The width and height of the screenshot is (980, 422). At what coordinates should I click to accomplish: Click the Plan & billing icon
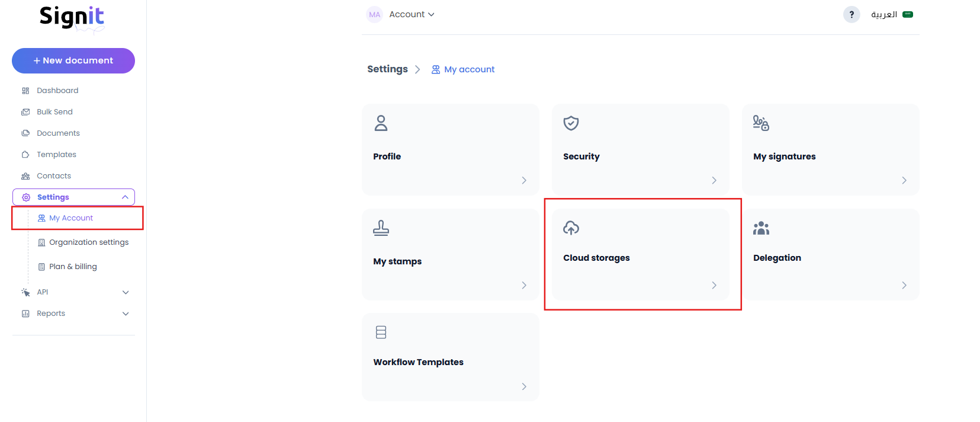(x=41, y=267)
